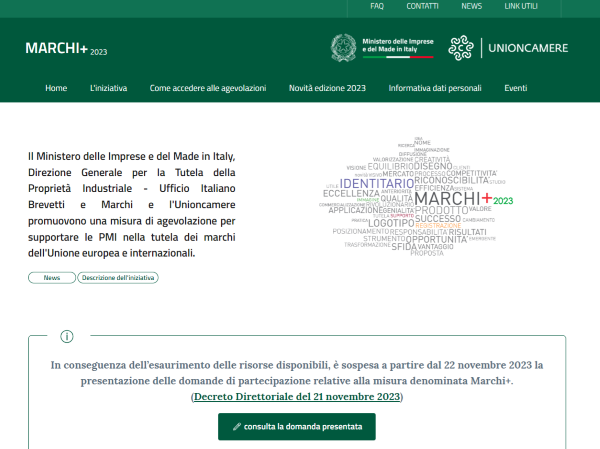
Task: Click the MARCHI+ 2023 site logo
Action: (66, 49)
